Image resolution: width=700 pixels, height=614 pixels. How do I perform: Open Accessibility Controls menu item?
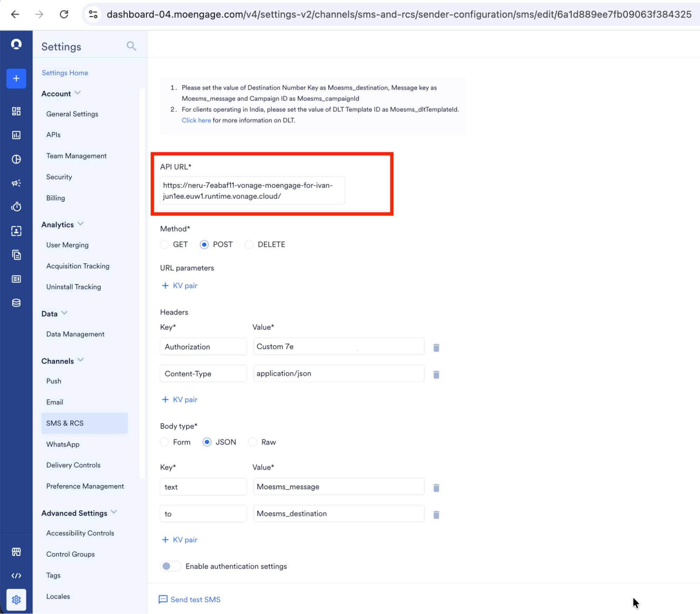80,533
